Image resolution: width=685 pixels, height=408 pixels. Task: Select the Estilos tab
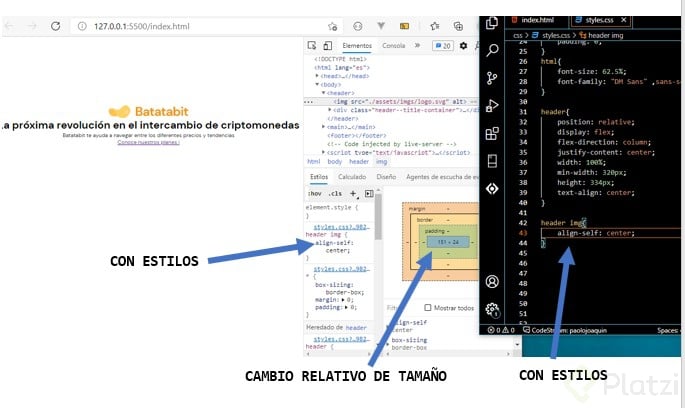pos(319,176)
